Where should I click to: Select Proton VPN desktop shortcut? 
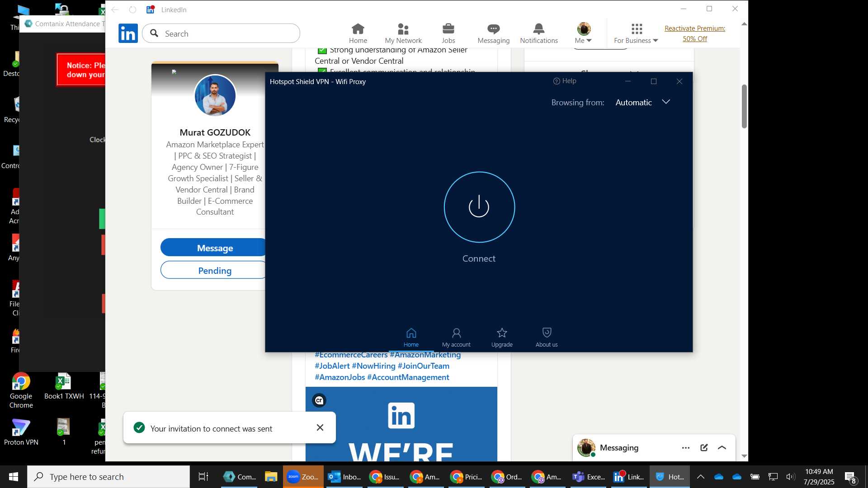click(21, 432)
